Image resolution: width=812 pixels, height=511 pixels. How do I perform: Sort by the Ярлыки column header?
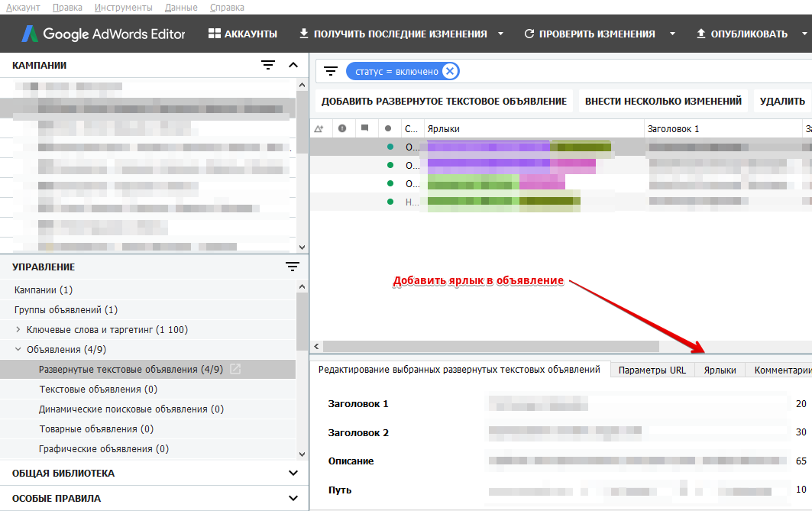pos(533,128)
